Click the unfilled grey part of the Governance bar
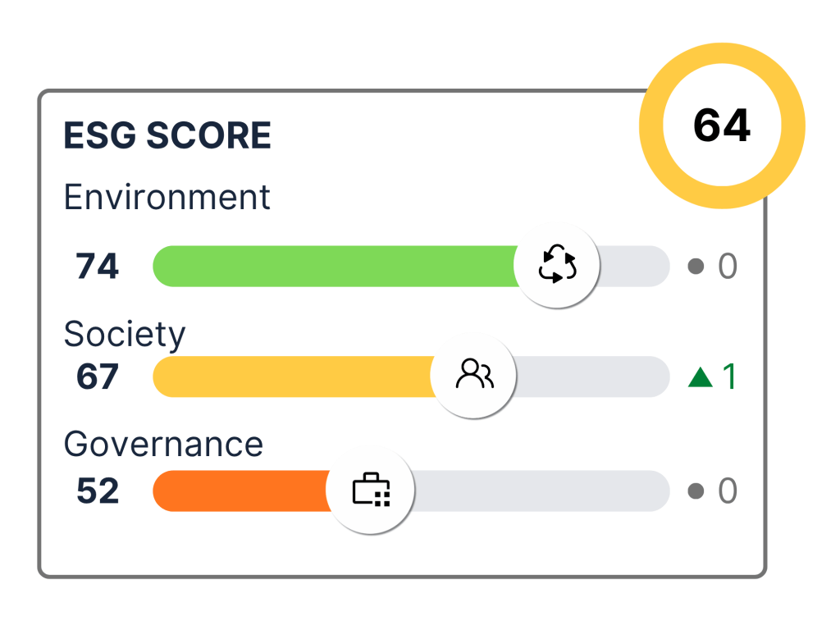 pyautogui.click(x=541, y=491)
